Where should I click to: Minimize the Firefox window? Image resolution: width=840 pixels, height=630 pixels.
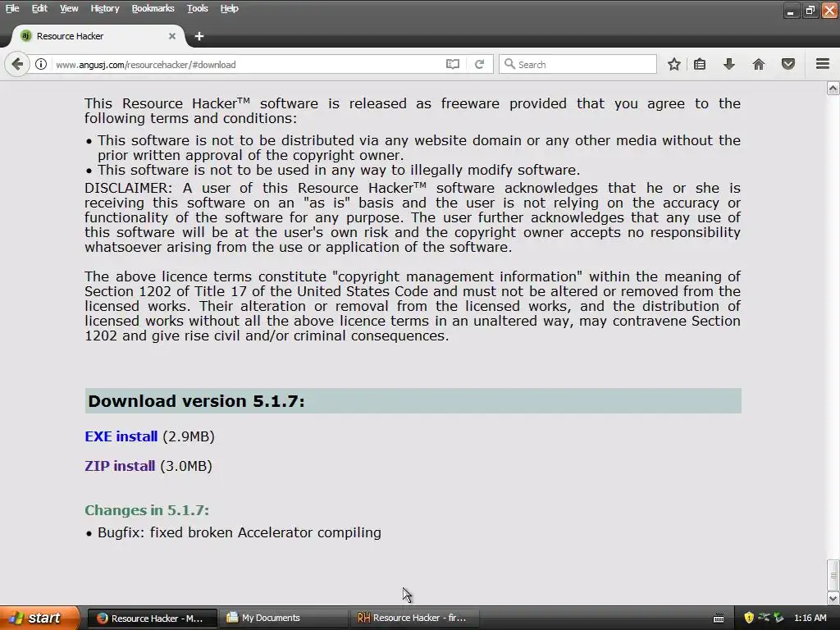tap(791, 10)
